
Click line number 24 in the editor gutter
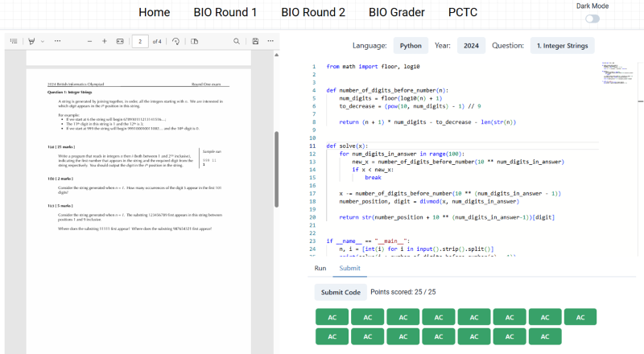pyautogui.click(x=312, y=249)
